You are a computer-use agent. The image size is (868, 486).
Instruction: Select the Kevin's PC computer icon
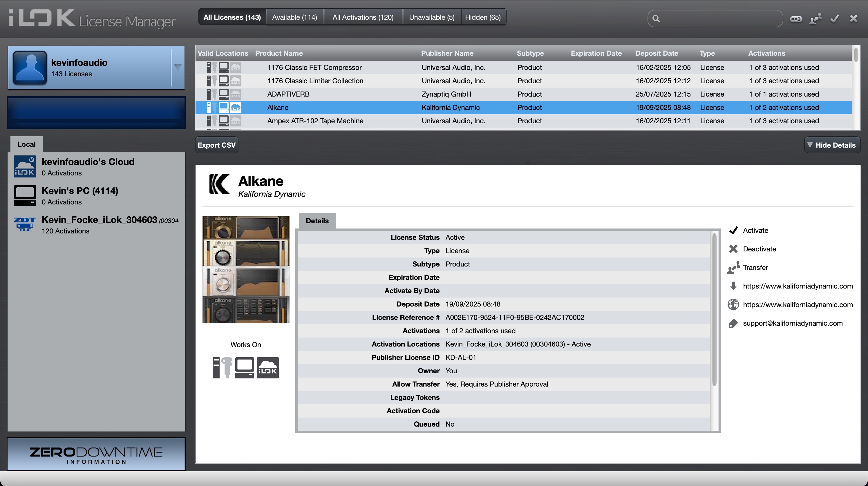[25, 195]
